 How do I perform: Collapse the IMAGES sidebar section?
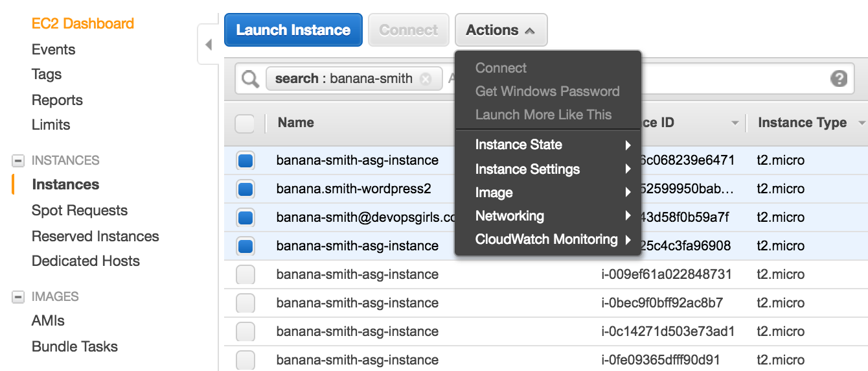[18, 297]
